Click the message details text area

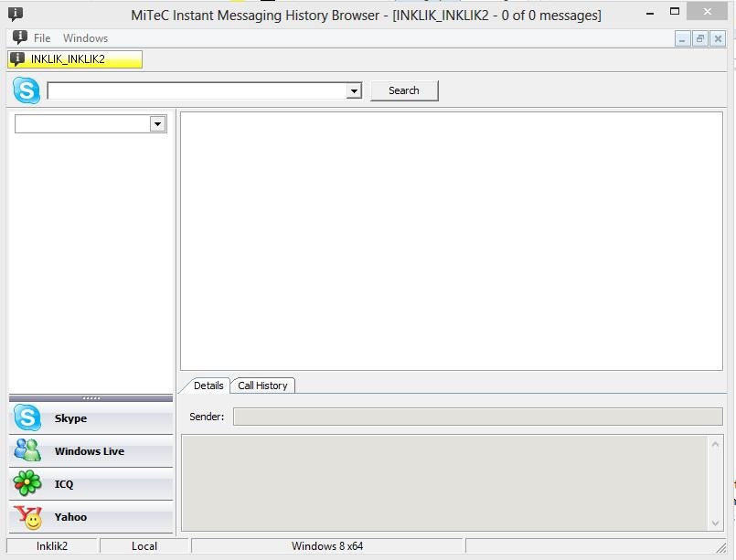444,483
